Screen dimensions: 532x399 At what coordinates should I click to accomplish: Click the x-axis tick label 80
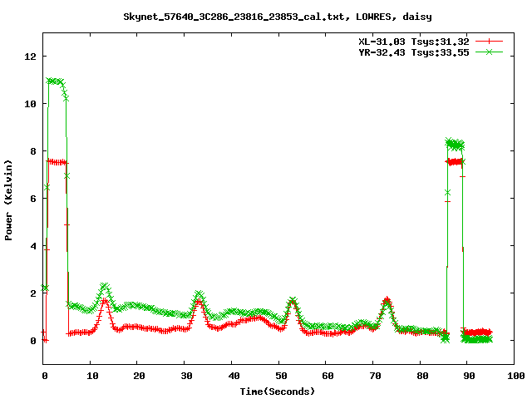coord(422,376)
